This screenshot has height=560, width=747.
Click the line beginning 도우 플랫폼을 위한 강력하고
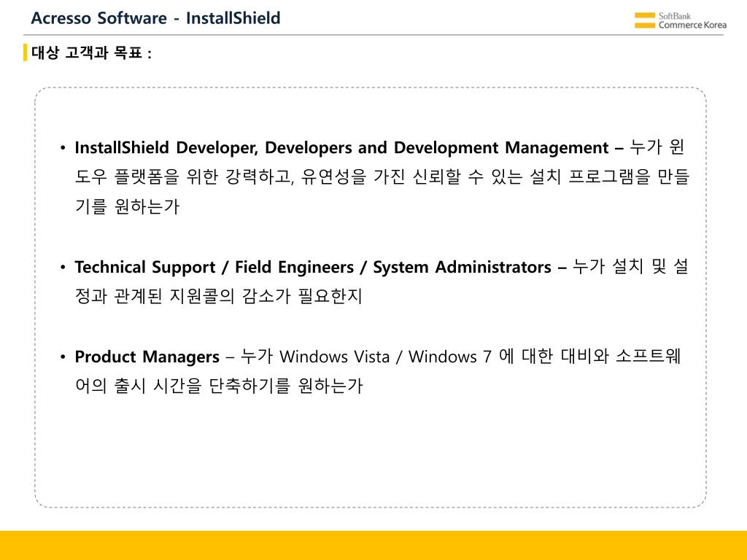[x=382, y=177]
